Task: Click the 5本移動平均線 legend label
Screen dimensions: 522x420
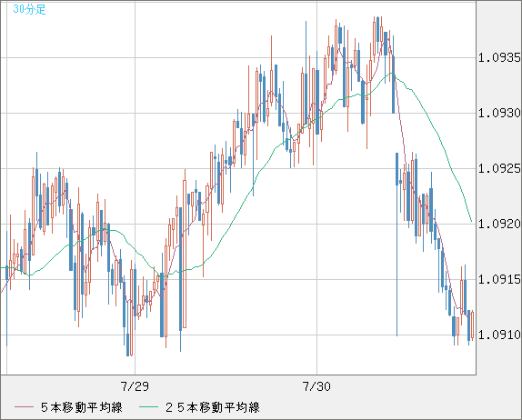Action: (82, 407)
